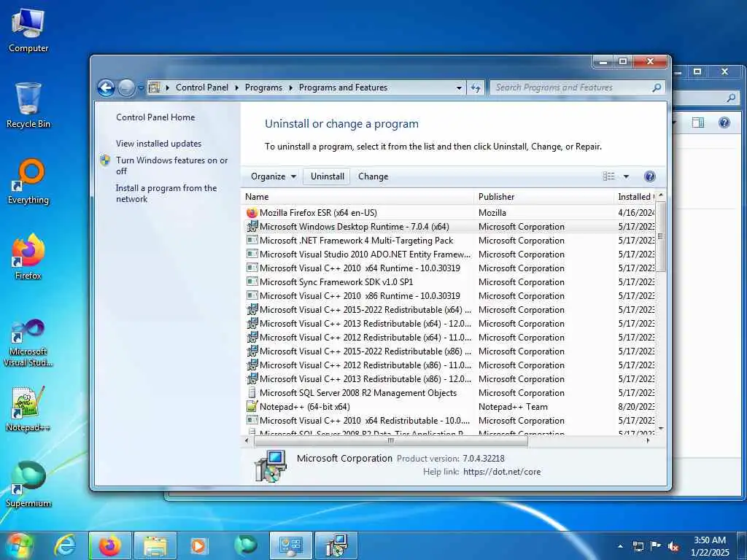Expand the address bar history dropdown
This screenshot has width=747, height=560.
(x=459, y=87)
